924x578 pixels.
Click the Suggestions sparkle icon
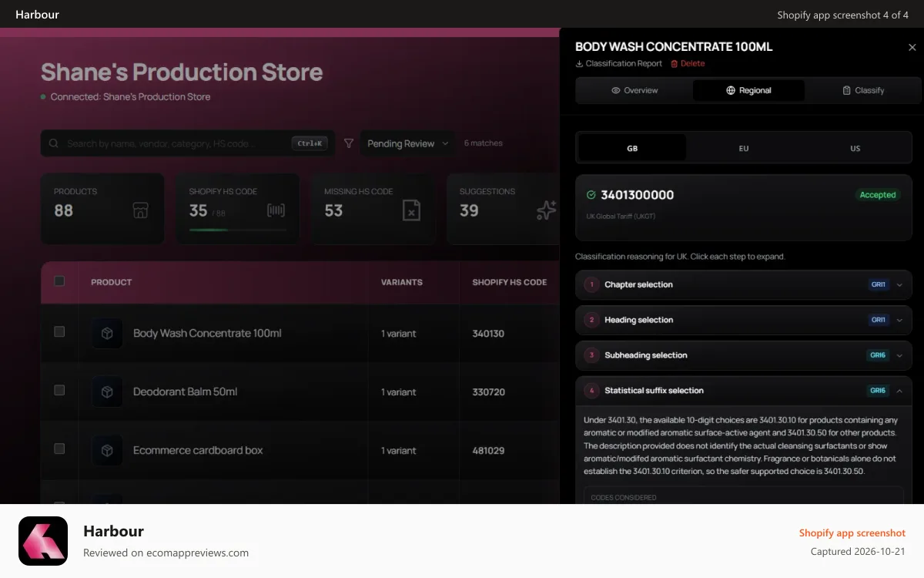(547, 210)
